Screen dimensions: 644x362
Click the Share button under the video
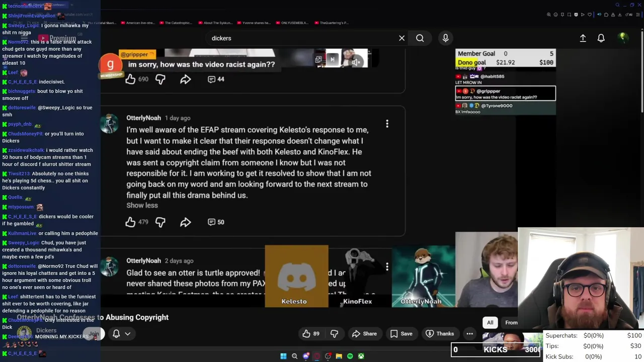[364, 333]
